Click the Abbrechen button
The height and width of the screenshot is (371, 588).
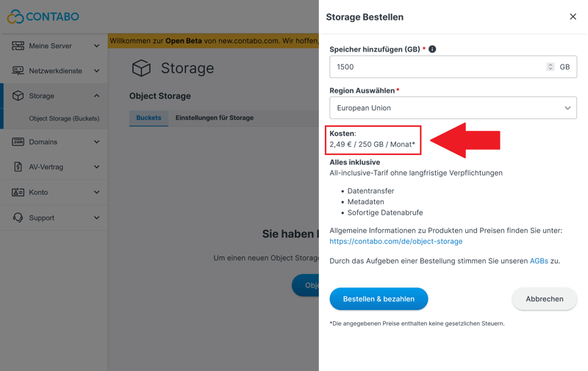point(544,299)
